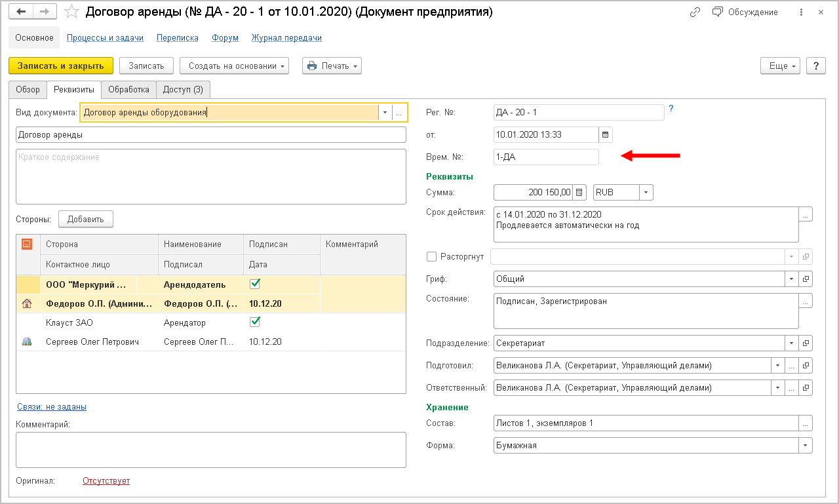
Task: Open Гриф field linked item icon
Action: point(806,279)
